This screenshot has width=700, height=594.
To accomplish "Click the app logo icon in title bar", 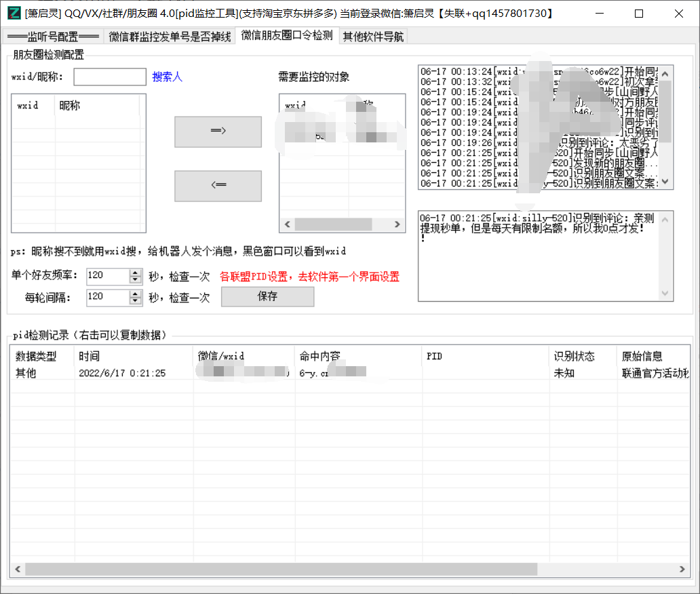I will pyautogui.click(x=14, y=13).
